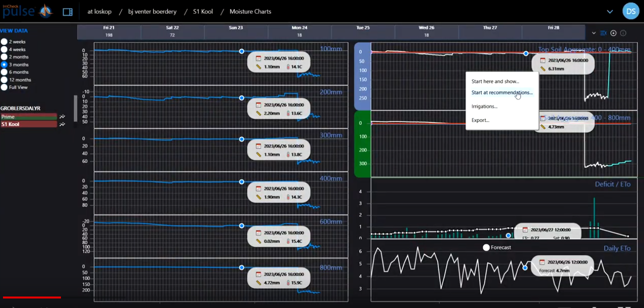This screenshot has height=308, width=644.
Task: Click thermometer icon in 200mm tooltip
Action: coord(288,113)
